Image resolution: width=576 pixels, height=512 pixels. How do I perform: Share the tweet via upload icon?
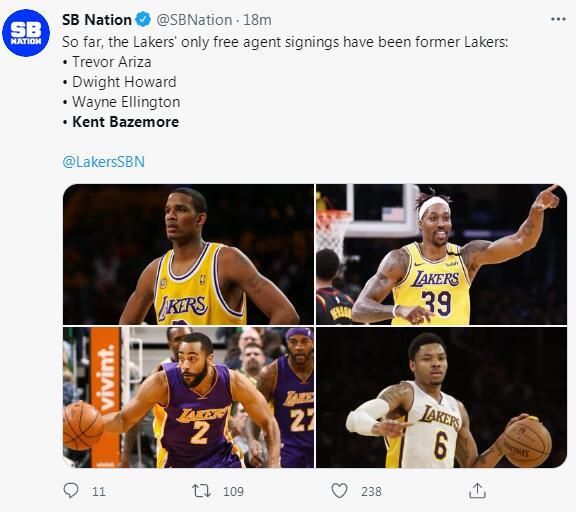click(x=477, y=491)
